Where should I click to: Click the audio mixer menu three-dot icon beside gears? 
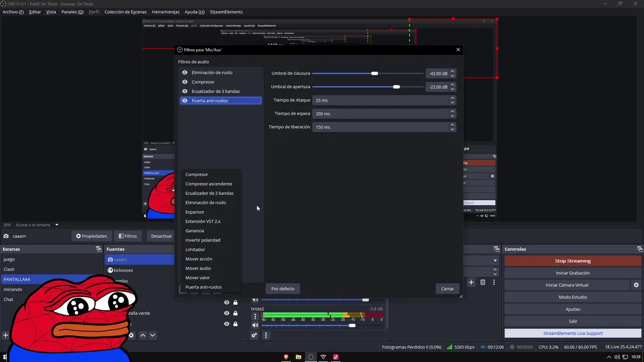(266, 335)
